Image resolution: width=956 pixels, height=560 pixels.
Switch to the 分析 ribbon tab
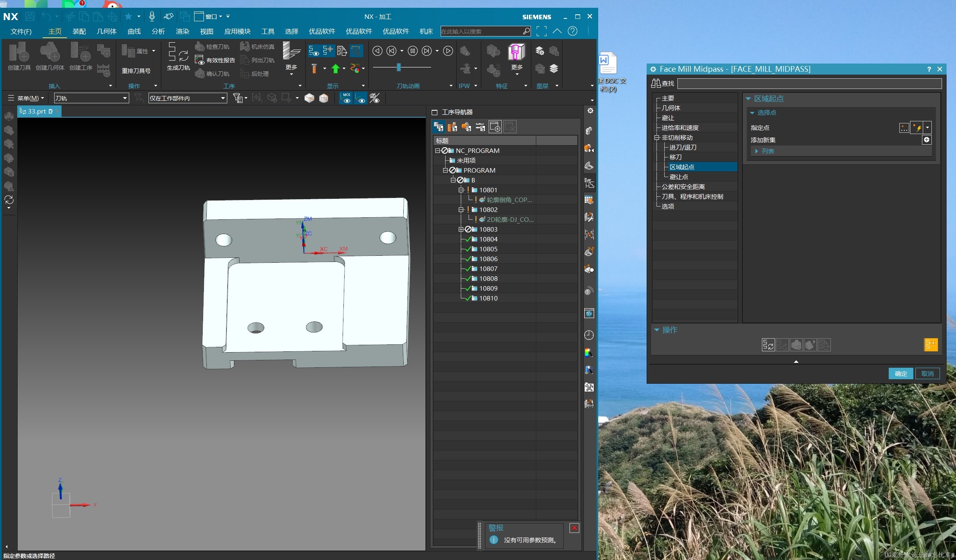point(158,31)
